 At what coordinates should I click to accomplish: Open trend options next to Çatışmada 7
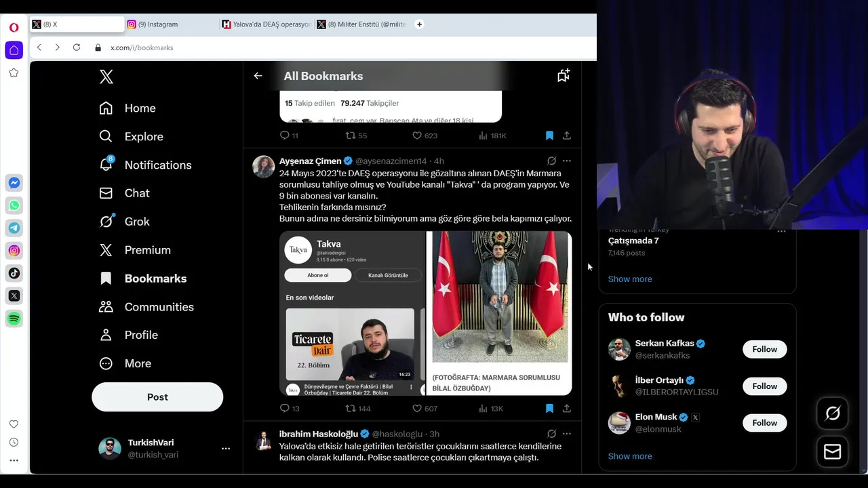point(781,231)
